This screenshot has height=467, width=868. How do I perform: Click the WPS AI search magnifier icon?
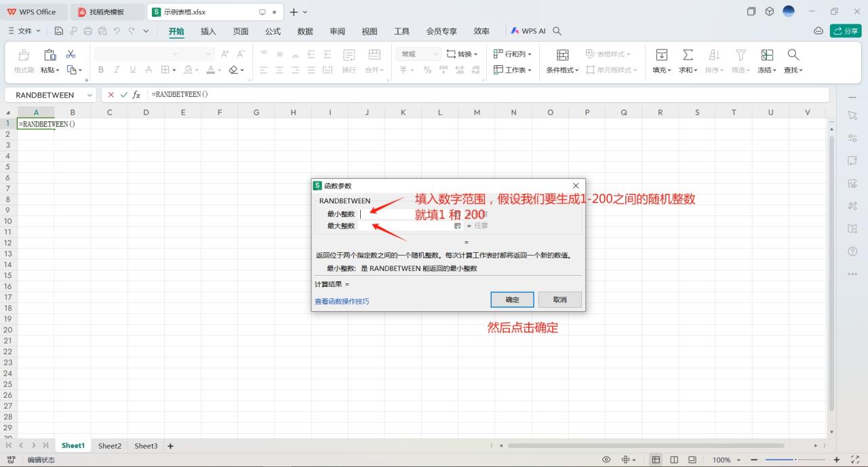pyautogui.click(x=557, y=31)
